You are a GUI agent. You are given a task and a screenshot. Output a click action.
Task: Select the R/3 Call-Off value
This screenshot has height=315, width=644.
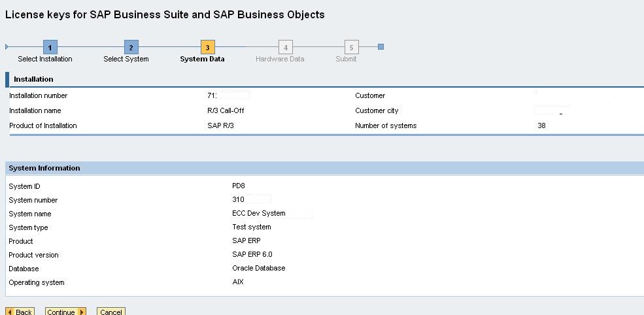[226, 111]
